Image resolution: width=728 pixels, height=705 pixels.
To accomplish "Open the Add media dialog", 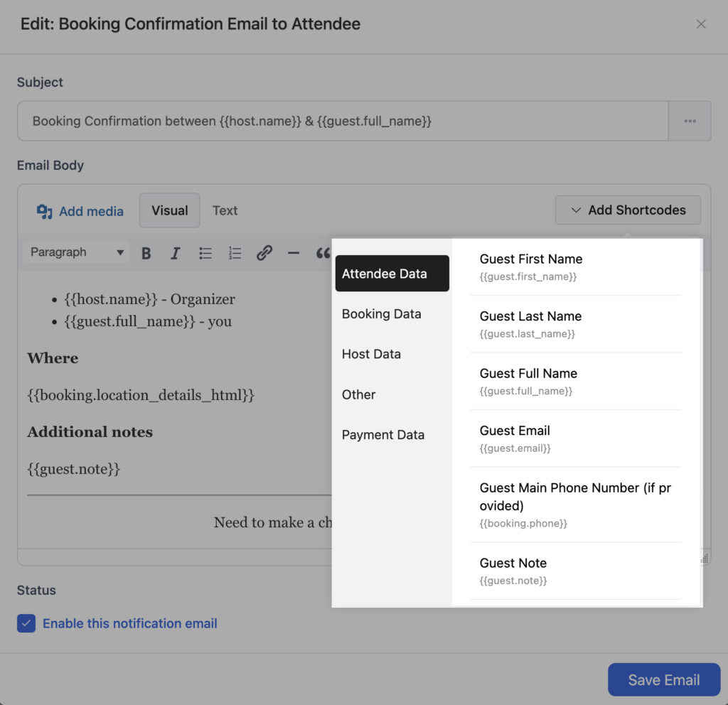I will [x=80, y=210].
